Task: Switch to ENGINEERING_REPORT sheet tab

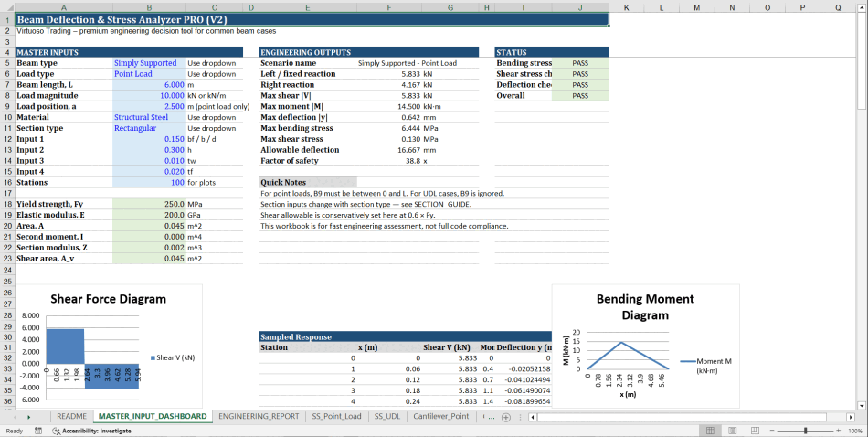Action: tap(259, 417)
